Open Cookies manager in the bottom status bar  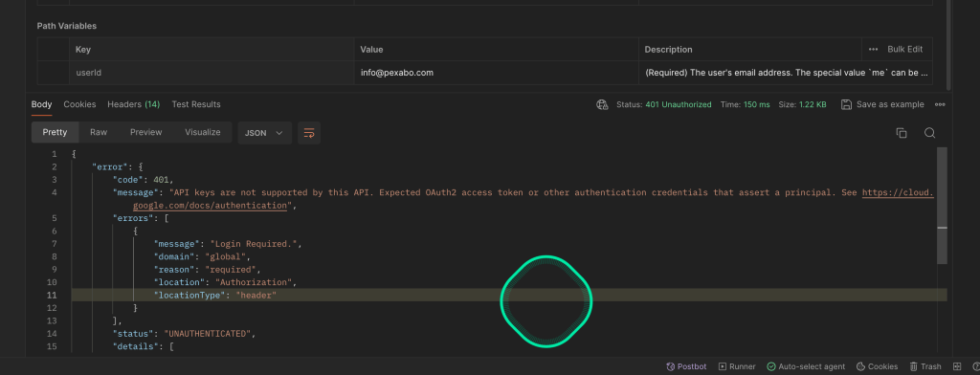[877, 367]
